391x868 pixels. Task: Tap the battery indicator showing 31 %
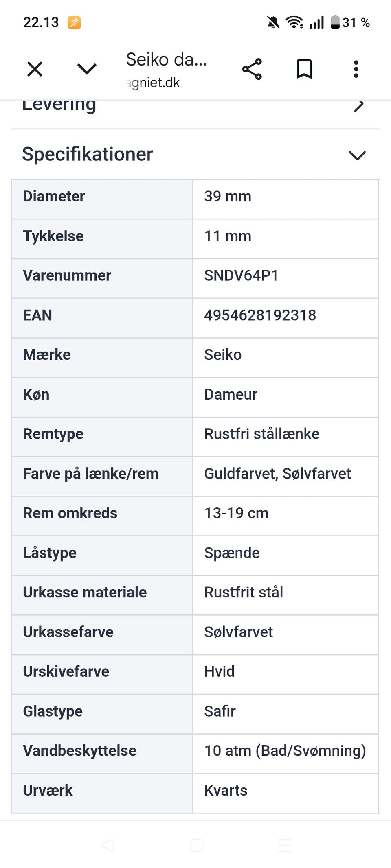click(x=350, y=22)
